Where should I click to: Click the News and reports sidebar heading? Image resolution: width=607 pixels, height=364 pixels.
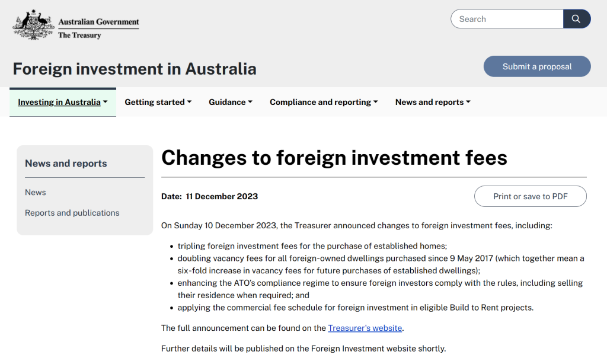(x=66, y=164)
